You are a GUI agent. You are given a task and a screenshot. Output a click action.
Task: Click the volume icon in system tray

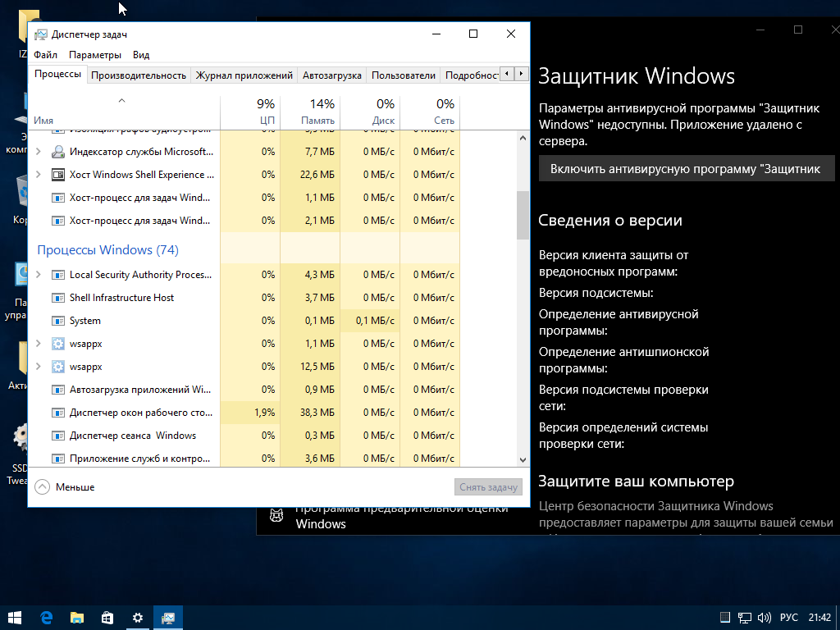tap(765, 618)
